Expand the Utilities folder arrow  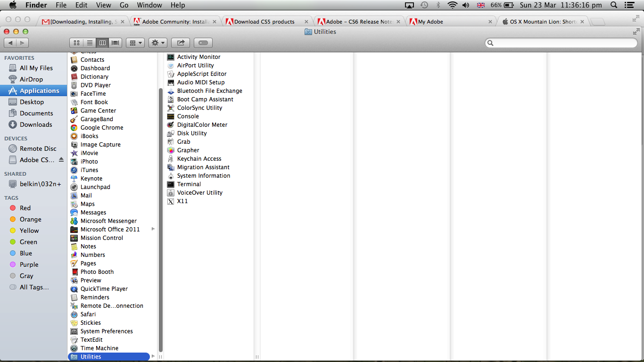(153, 356)
